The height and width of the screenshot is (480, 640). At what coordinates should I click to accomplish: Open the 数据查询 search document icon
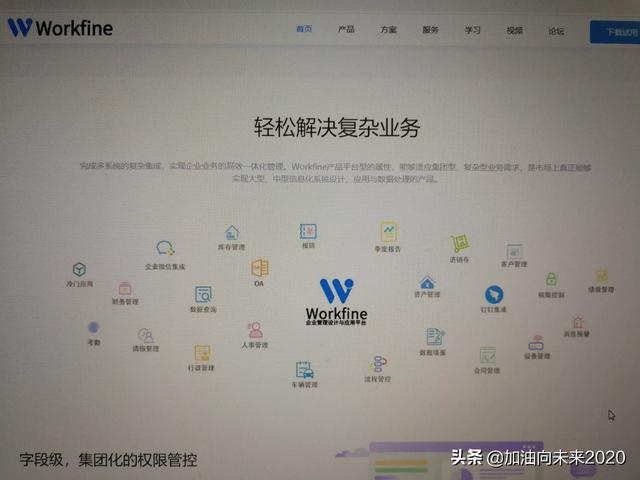203,294
